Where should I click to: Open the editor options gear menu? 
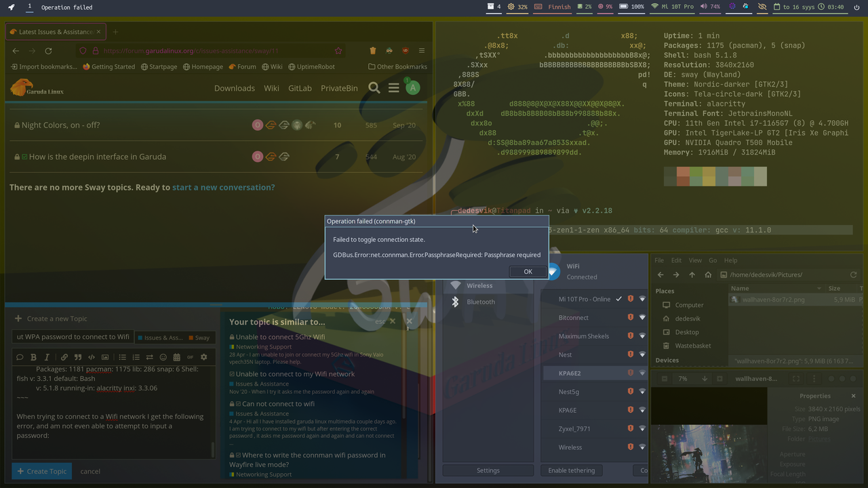[203, 357]
